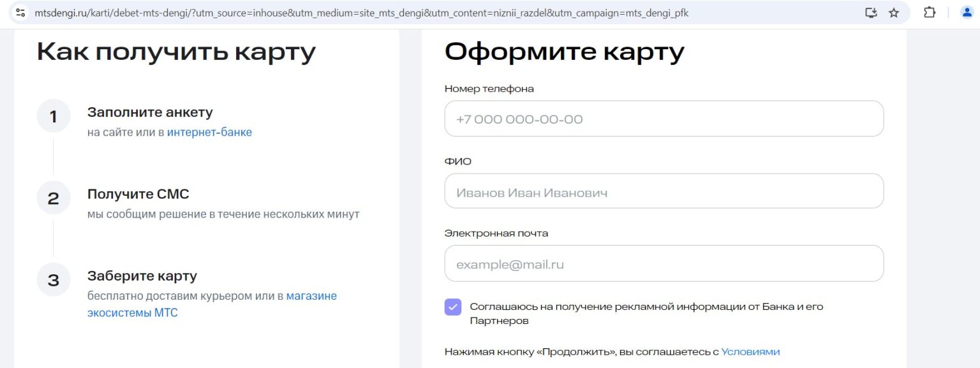Click the «Заберите карту» step title
The height and width of the screenshot is (368, 980).
pos(142,276)
